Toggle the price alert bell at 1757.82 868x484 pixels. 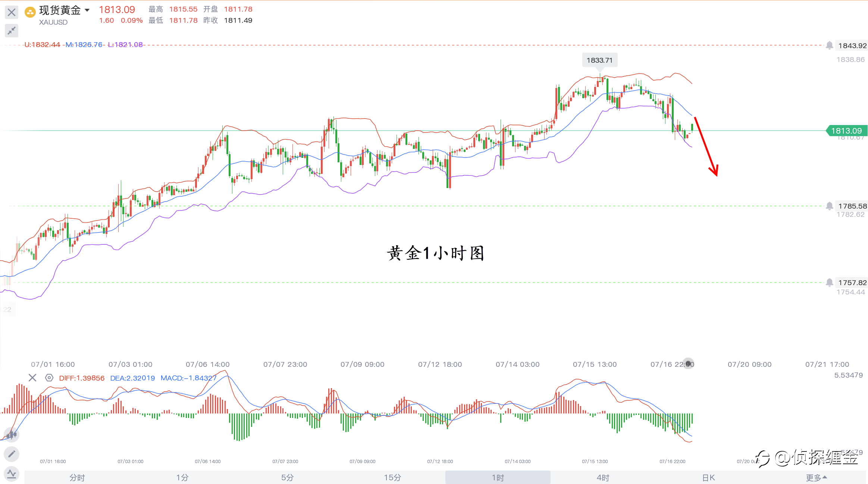tap(829, 282)
